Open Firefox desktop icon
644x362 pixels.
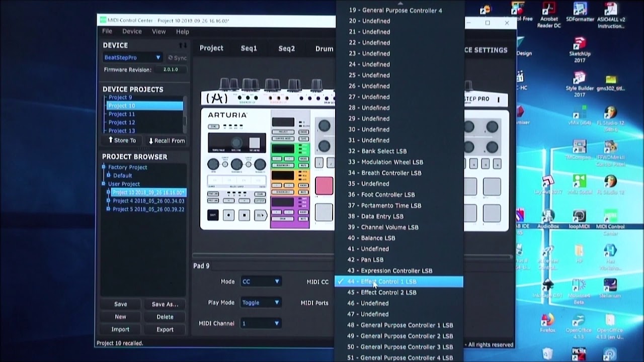(x=548, y=323)
